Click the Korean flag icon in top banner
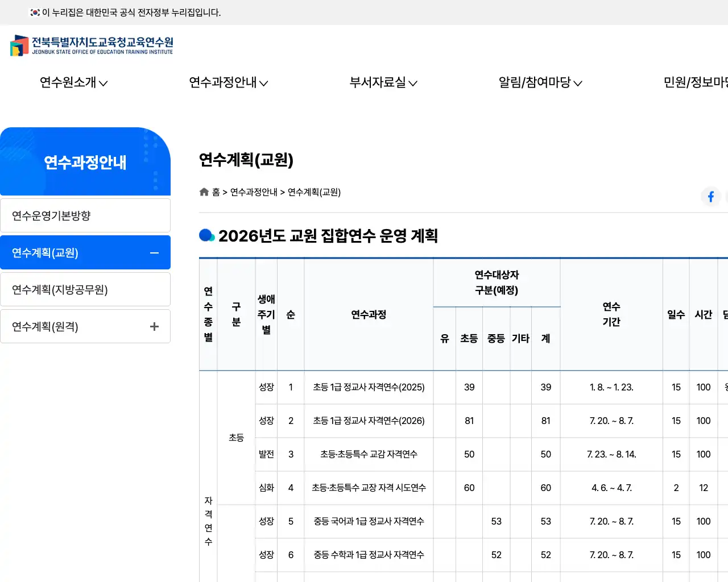The image size is (728, 582). point(34,11)
